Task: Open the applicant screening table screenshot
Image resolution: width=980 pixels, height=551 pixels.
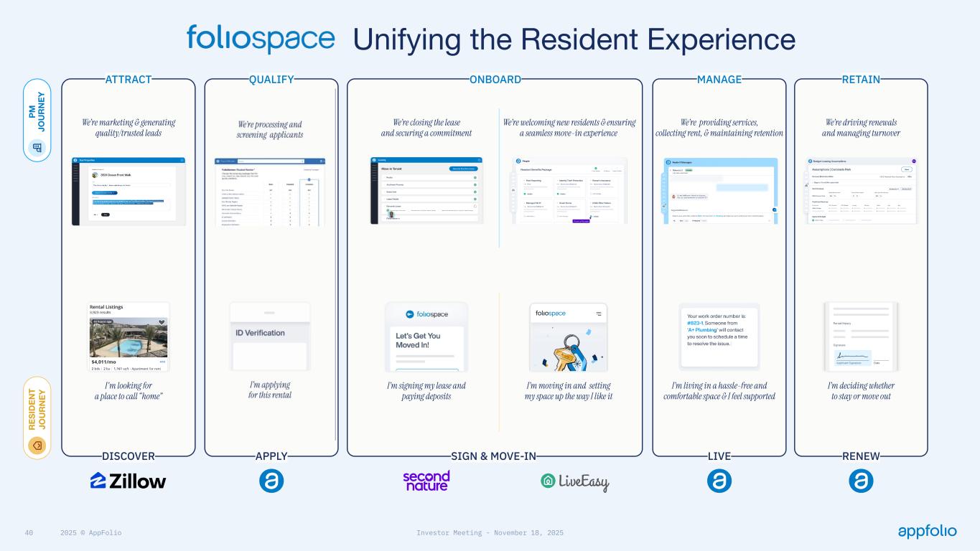Action: tap(270, 192)
